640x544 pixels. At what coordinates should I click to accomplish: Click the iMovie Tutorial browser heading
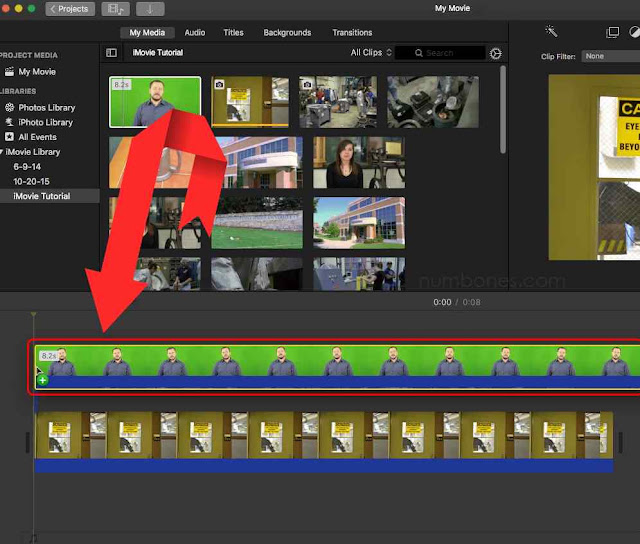click(158, 53)
